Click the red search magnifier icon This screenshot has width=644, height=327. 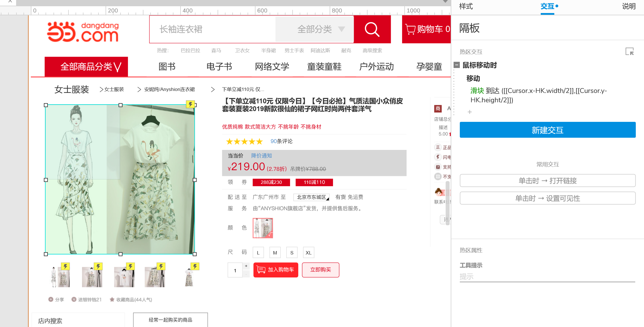(372, 29)
